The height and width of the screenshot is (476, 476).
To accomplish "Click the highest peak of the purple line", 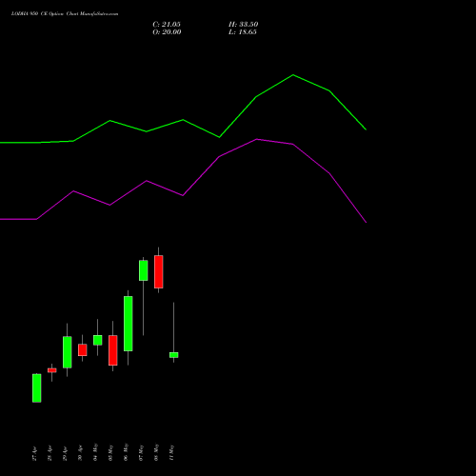I will tap(257, 139).
